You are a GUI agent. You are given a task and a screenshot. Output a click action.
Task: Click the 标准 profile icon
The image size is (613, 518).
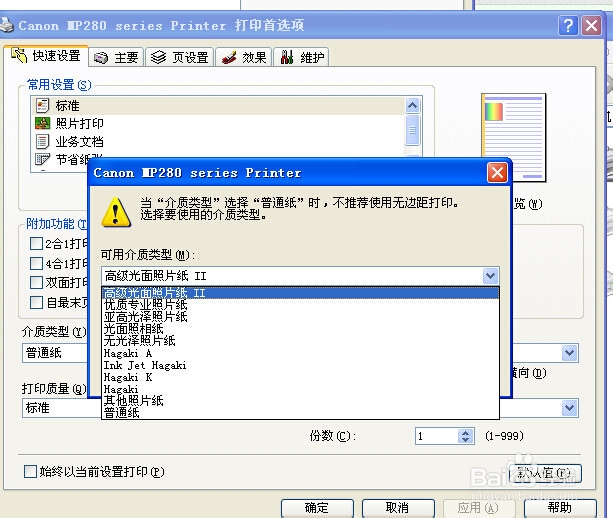coord(42,106)
